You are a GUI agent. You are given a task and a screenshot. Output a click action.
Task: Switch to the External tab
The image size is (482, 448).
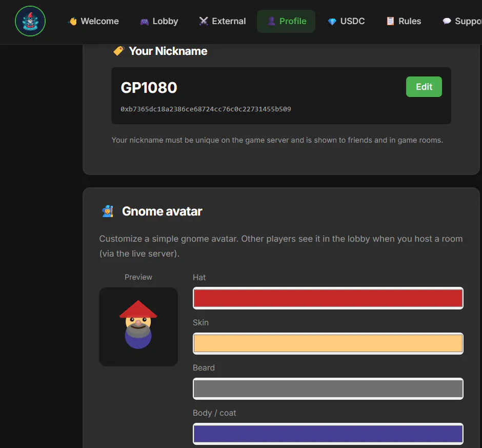[x=223, y=21]
